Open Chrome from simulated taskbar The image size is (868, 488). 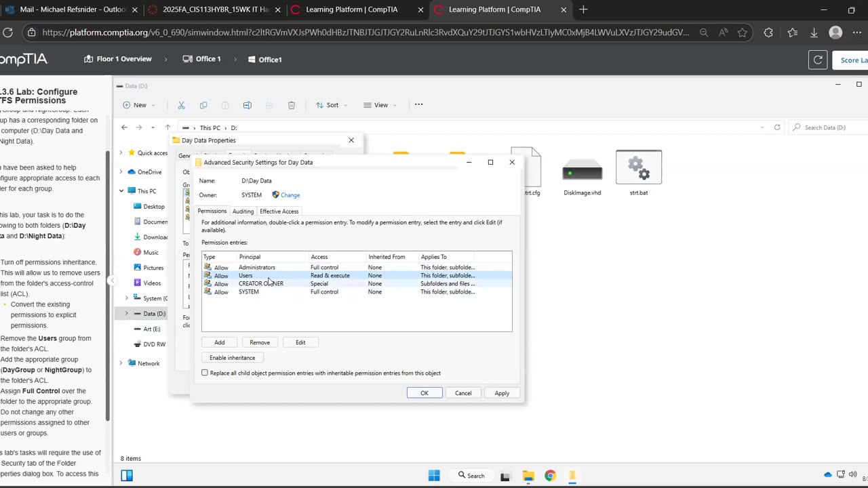click(x=550, y=476)
